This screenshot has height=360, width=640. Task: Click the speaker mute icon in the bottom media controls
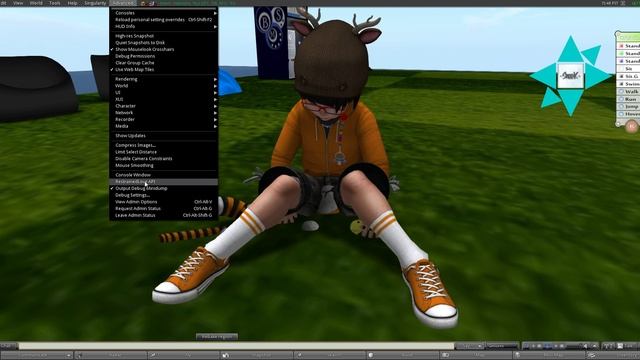585,346
